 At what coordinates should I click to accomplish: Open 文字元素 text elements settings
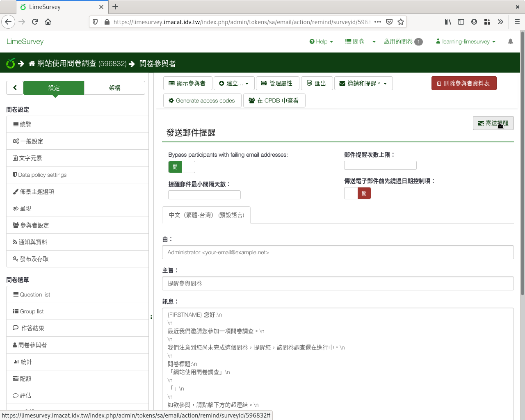point(78,158)
